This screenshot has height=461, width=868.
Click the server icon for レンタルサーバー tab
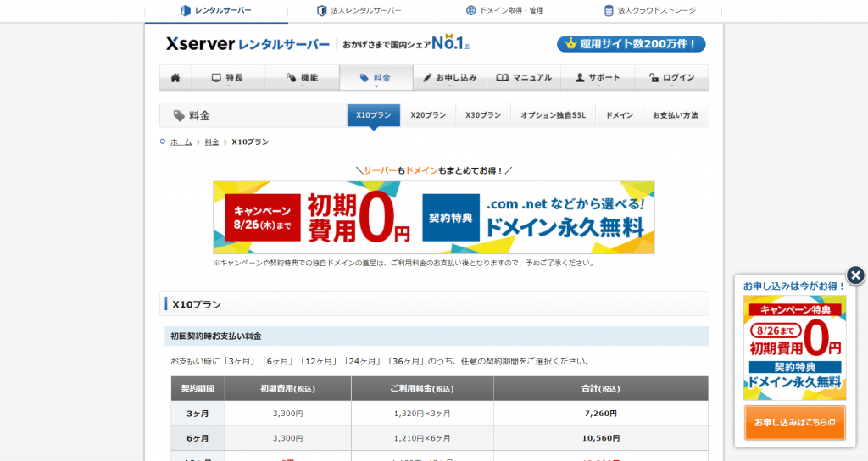click(x=186, y=10)
